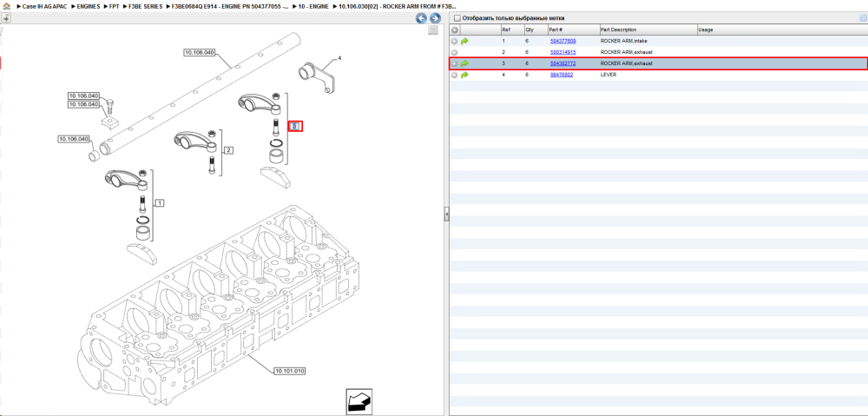Click the big arrow icon below the cylinder head
868x416 pixels.
[358, 400]
